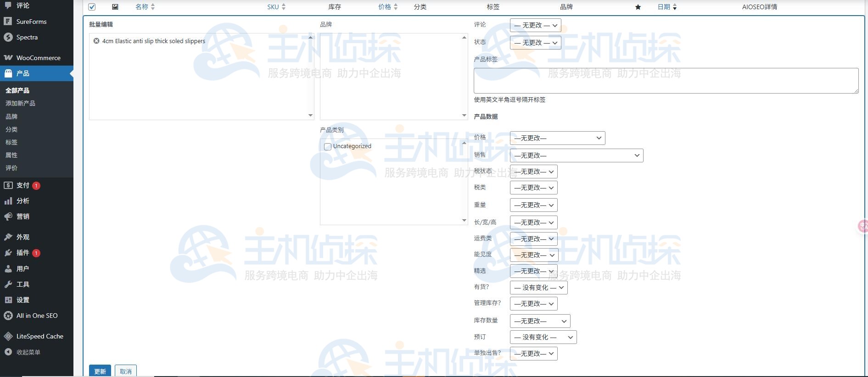This screenshot has height=377, width=868.
Task: Click the bulk edit product list scroll-up arrow
Action: click(310, 37)
